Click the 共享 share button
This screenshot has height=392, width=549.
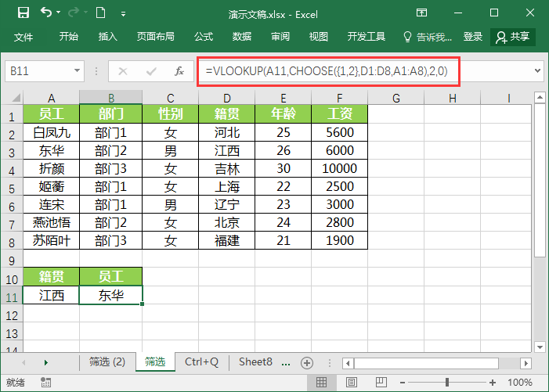pyautogui.click(x=512, y=37)
